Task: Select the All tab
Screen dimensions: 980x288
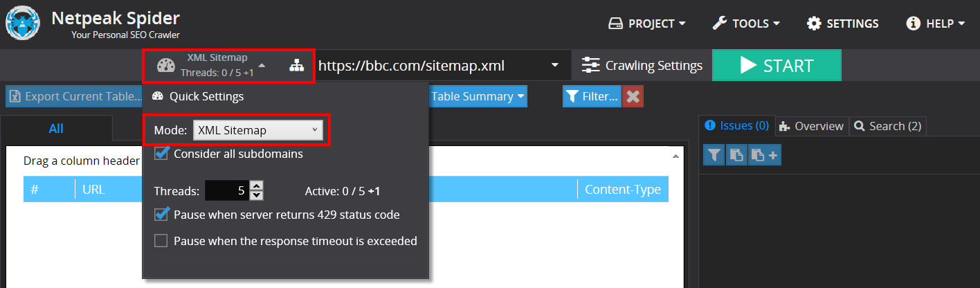Action: (56, 129)
